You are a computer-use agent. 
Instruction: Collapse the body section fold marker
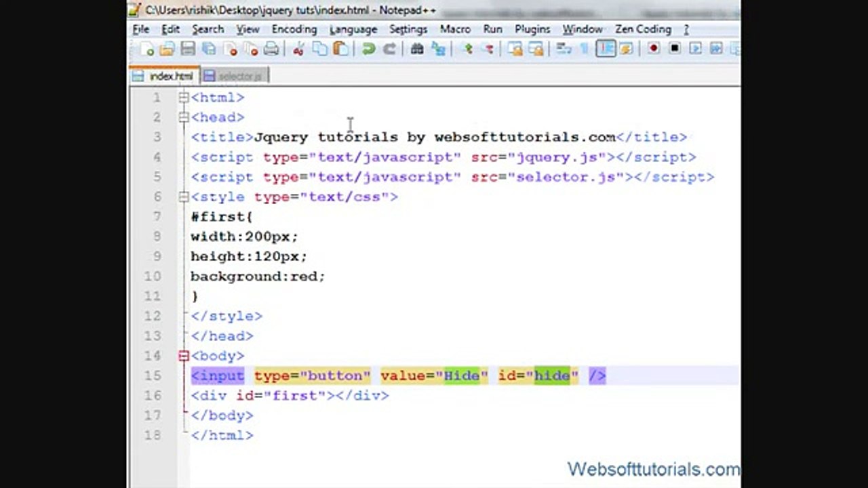[x=184, y=355]
